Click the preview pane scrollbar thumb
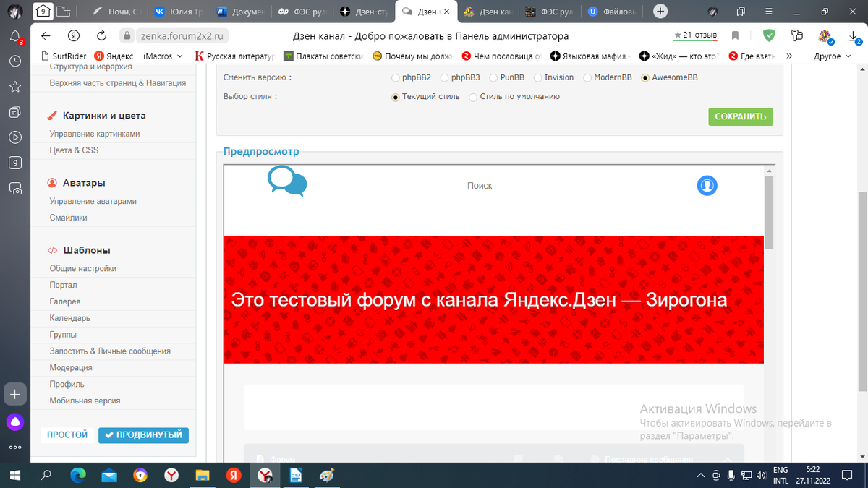 pyautogui.click(x=769, y=212)
